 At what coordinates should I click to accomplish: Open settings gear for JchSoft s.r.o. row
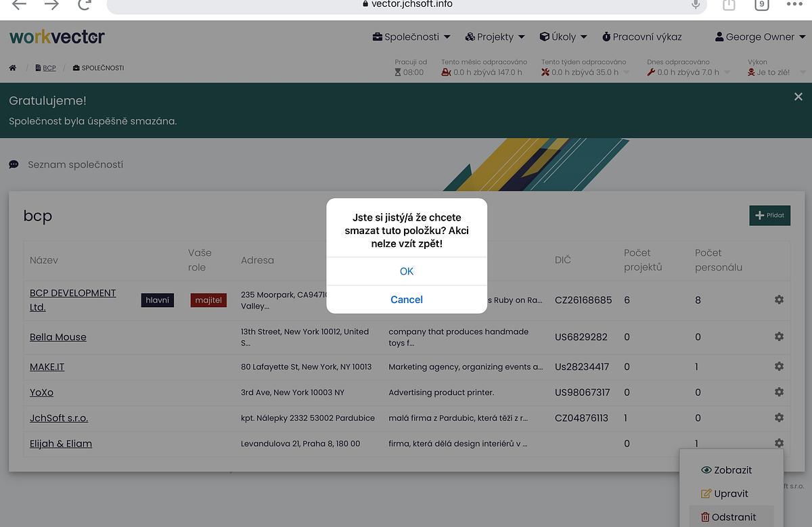pyautogui.click(x=779, y=417)
